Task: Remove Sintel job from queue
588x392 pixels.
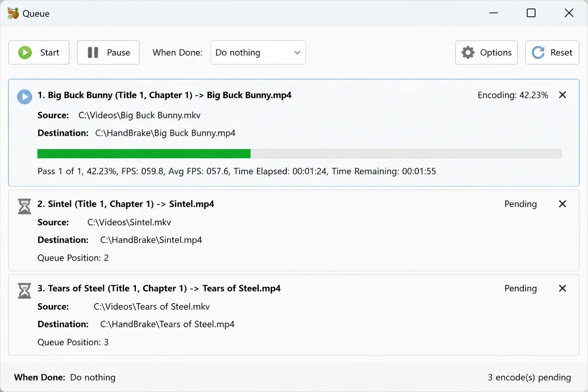Action: (x=562, y=204)
